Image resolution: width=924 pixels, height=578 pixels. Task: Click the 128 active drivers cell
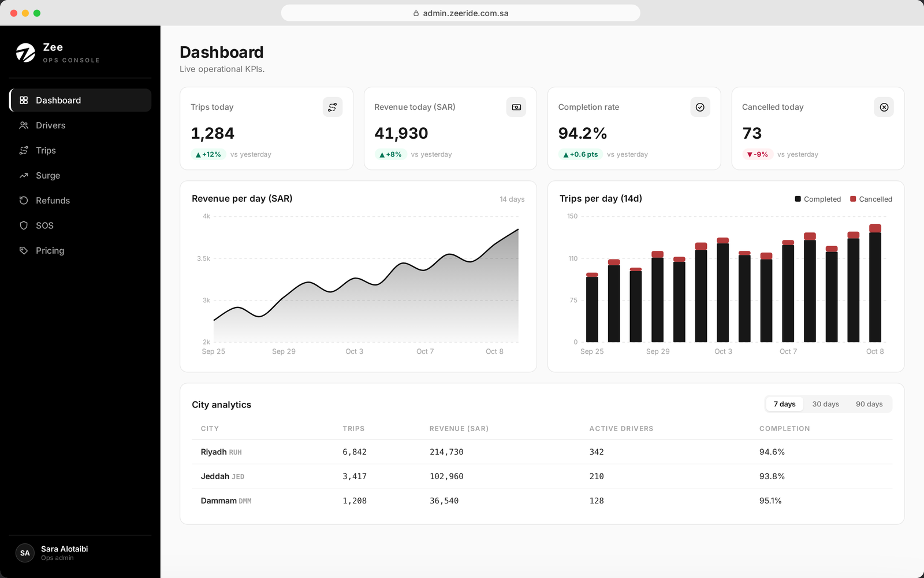[x=597, y=501]
